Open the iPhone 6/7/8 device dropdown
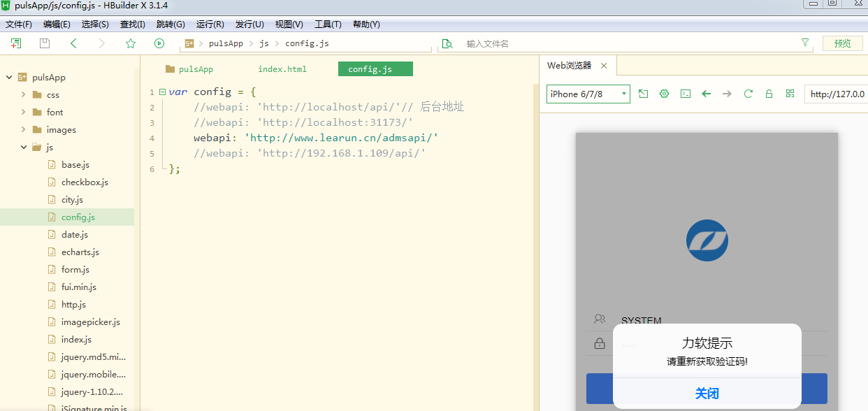This screenshot has width=868, height=411. pos(588,94)
